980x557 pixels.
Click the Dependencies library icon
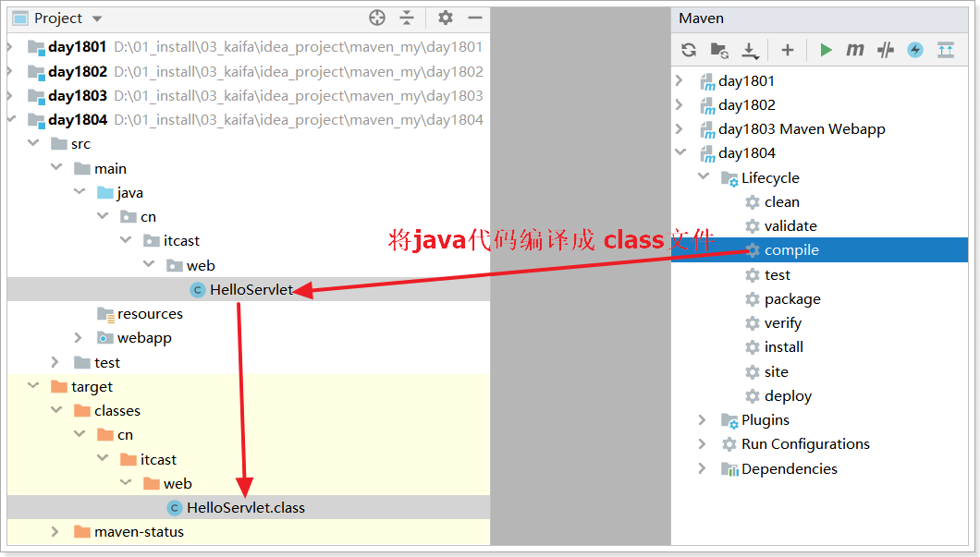pos(729,469)
